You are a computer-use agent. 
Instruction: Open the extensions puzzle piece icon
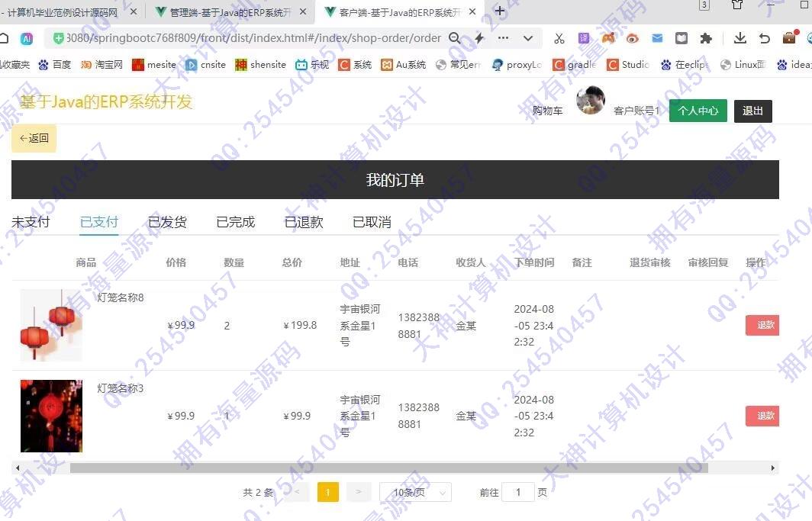tap(706, 38)
